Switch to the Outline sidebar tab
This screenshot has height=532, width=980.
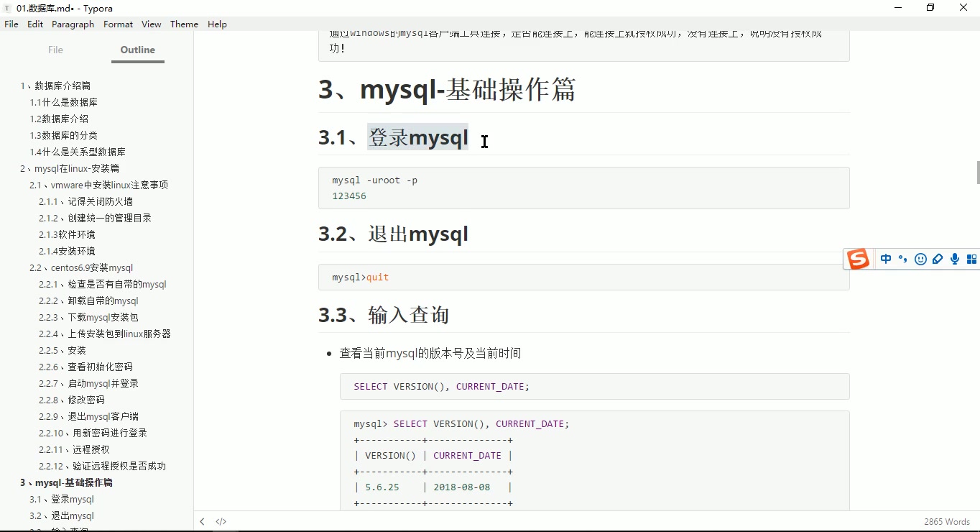(x=138, y=50)
